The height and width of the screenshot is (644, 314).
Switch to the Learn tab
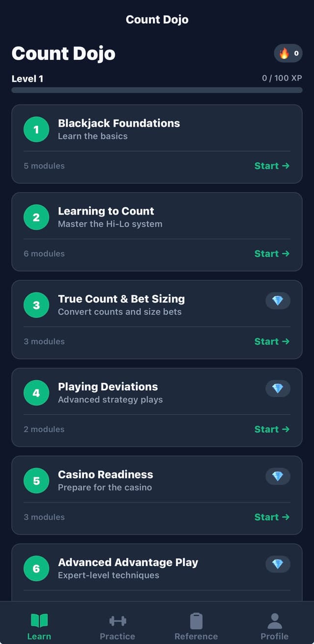[x=39, y=626]
